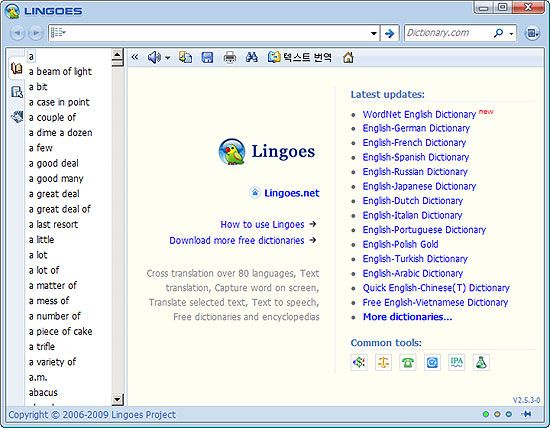Select the guide search sidebar tab icon
Viewport: 550px width, 428px height.
point(16,92)
